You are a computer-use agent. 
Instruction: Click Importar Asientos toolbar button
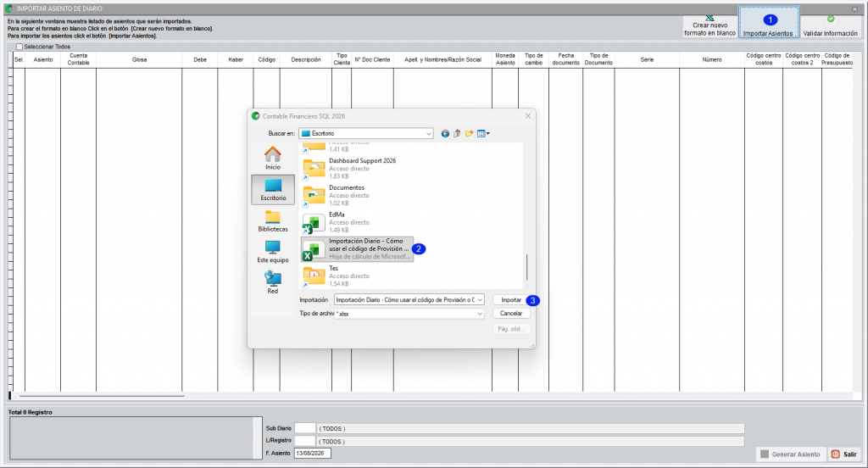pyautogui.click(x=768, y=23)
